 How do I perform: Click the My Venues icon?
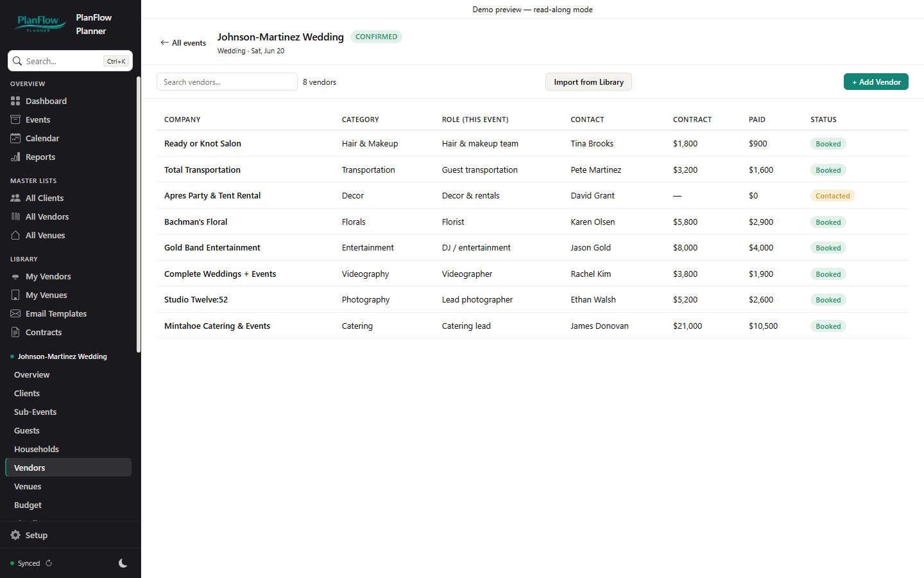pyautogui.click(x=15, y=295)
